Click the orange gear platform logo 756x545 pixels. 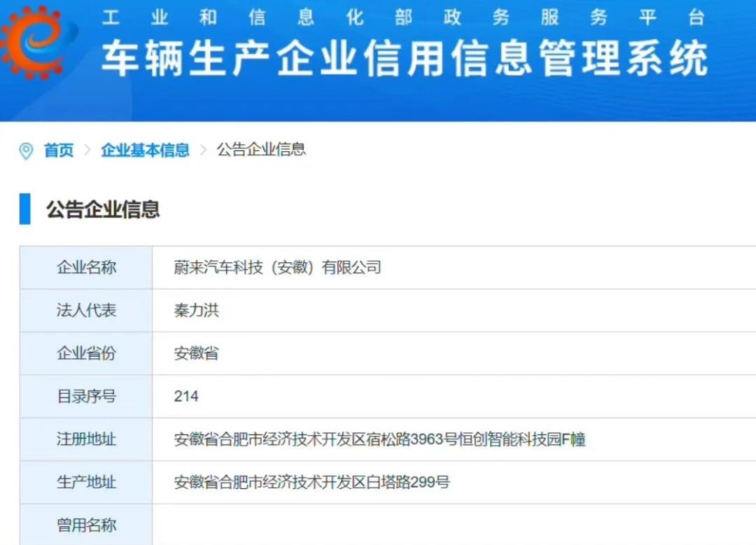36,41
